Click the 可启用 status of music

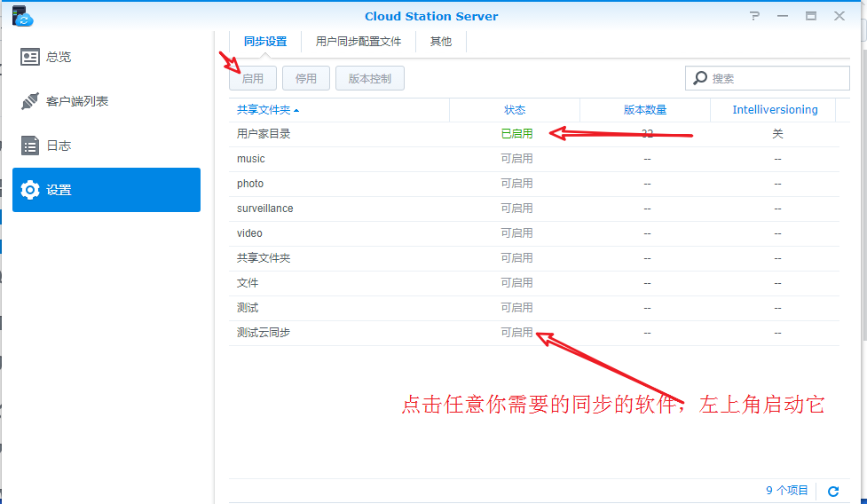(516, 159)
